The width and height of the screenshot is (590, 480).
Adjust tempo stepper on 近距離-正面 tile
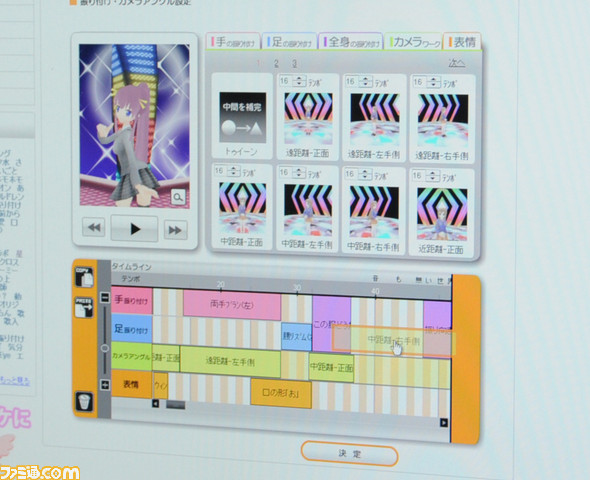point(433,176)
